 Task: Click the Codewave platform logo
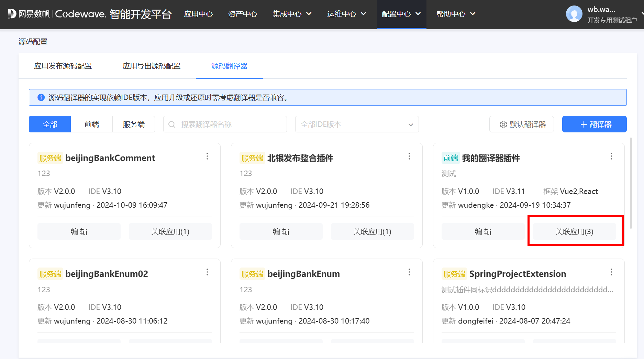pyautogui.click(x=90, y=14)
